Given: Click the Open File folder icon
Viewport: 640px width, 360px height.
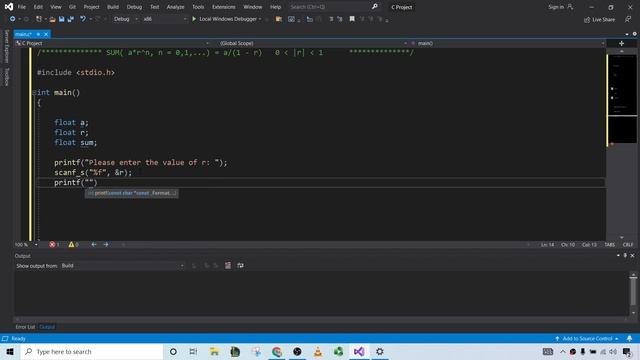Looking at the screenshot, I should click(x=52, y=19).
